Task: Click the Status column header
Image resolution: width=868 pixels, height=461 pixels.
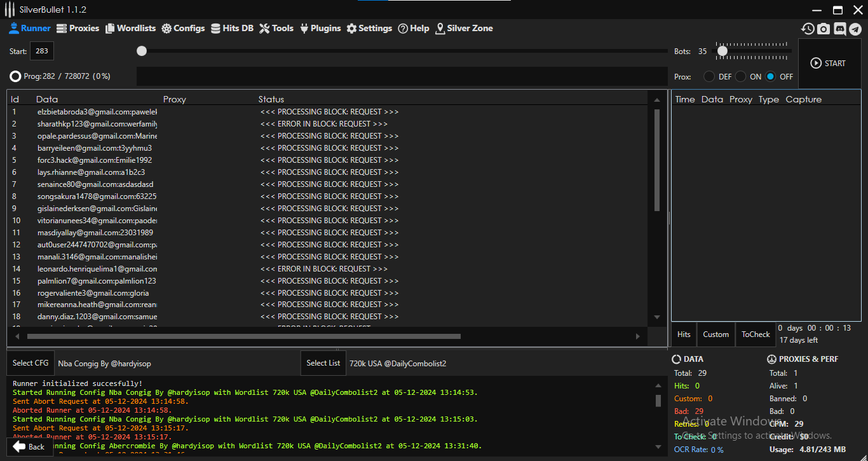Action: 271,99
